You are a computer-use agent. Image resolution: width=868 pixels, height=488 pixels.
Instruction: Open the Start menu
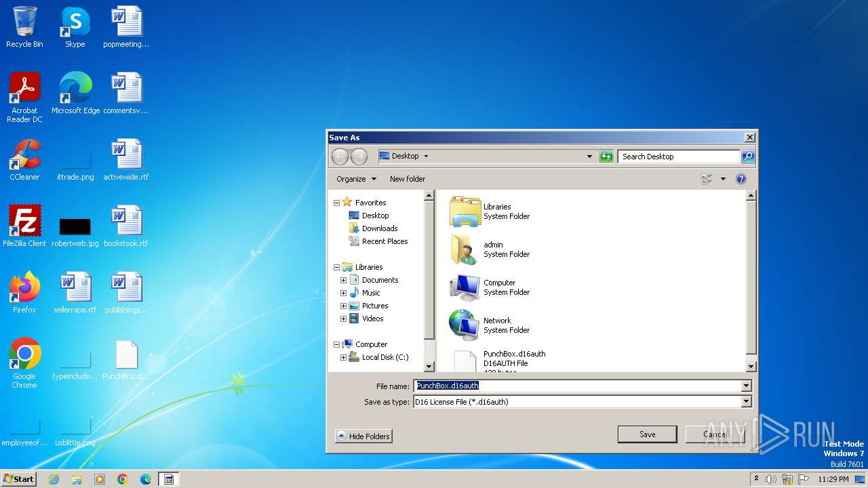pyautogui.click(x=19, y=479)
